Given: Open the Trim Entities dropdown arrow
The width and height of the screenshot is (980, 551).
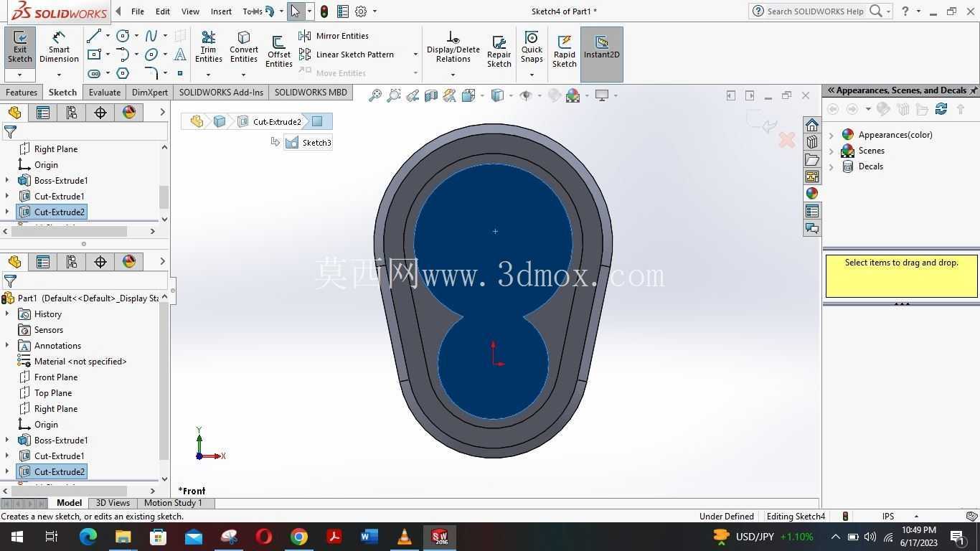Looking at the screenshot, I should 208,75.
